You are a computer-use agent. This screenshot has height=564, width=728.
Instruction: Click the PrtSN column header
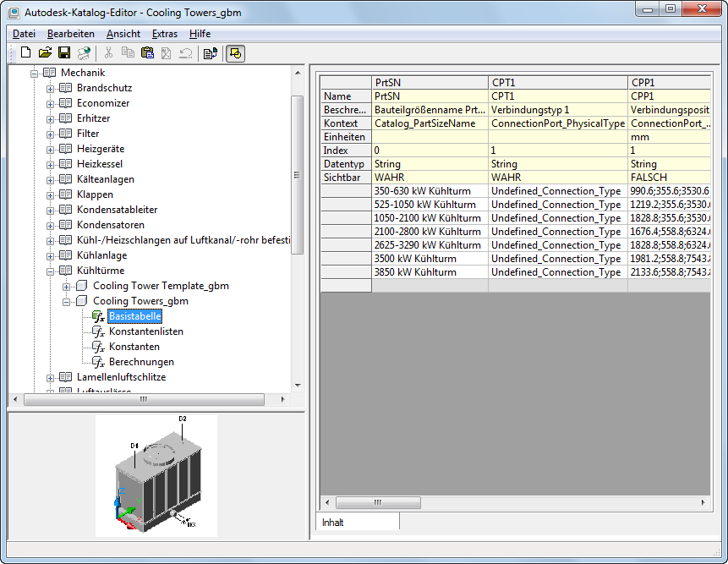(430, 83)
